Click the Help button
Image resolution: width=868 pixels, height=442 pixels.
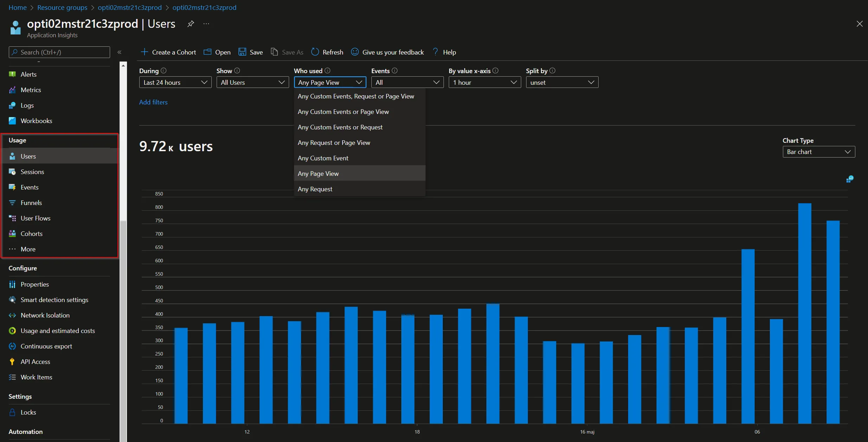click(444, 52)
